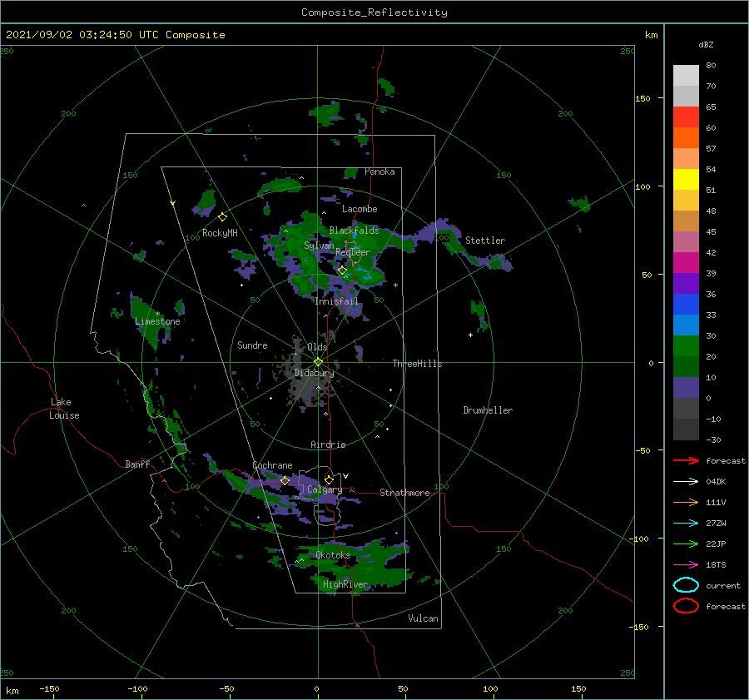Pick the magenta 18TS arrow in the legend
Image resolution: width=749 pixels, height=700 pixels.
point(686,565)
